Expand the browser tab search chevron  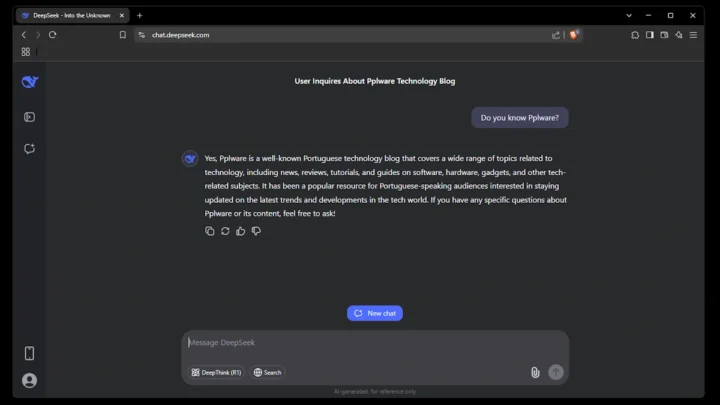[x=629, y=15]
